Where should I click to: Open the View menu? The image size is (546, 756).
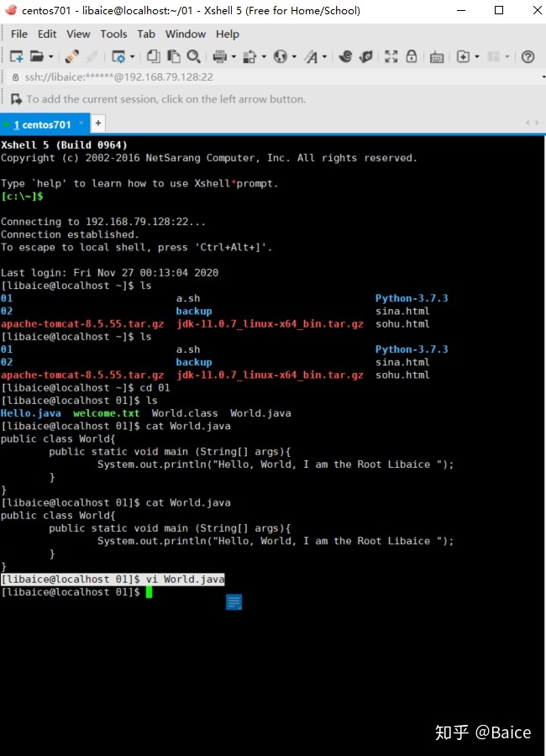(x=78, y=34)
